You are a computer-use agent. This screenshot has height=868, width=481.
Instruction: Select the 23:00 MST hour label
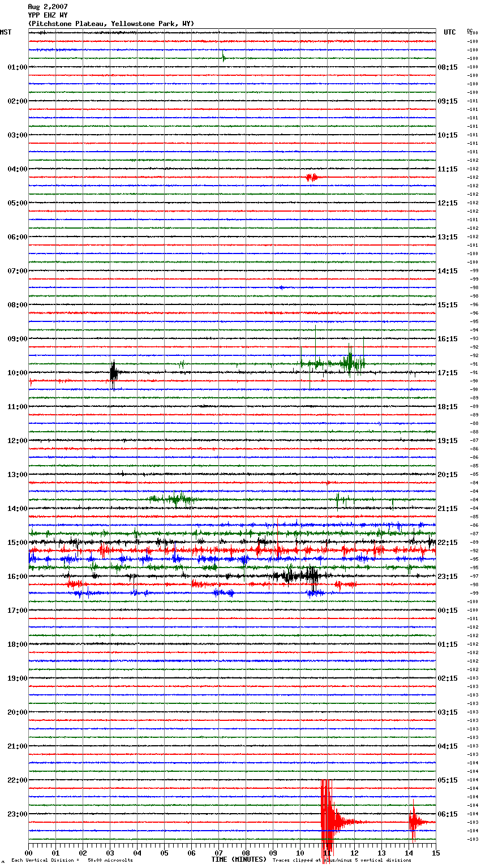(x=18, y=814)
